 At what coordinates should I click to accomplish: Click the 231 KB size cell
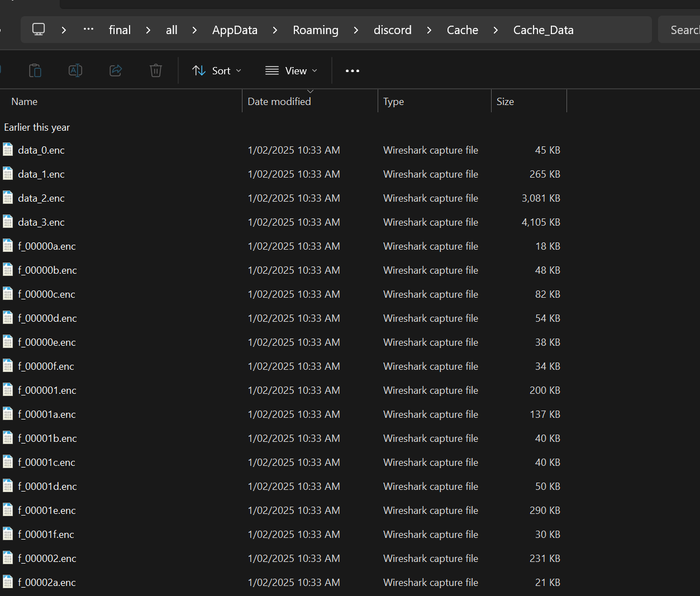click(x=545, y=559)
